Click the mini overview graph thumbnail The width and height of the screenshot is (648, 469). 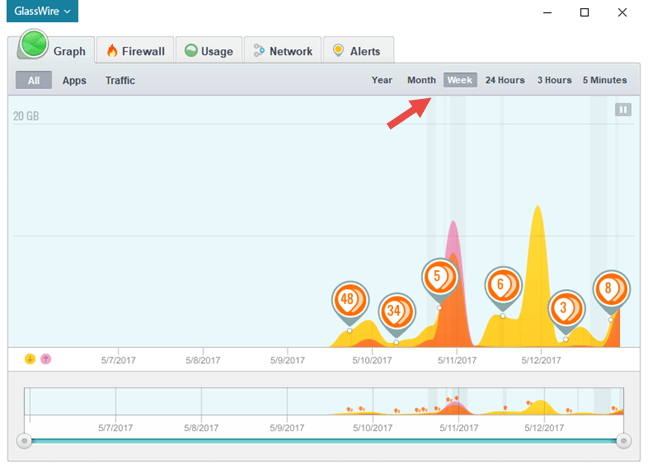324,401
